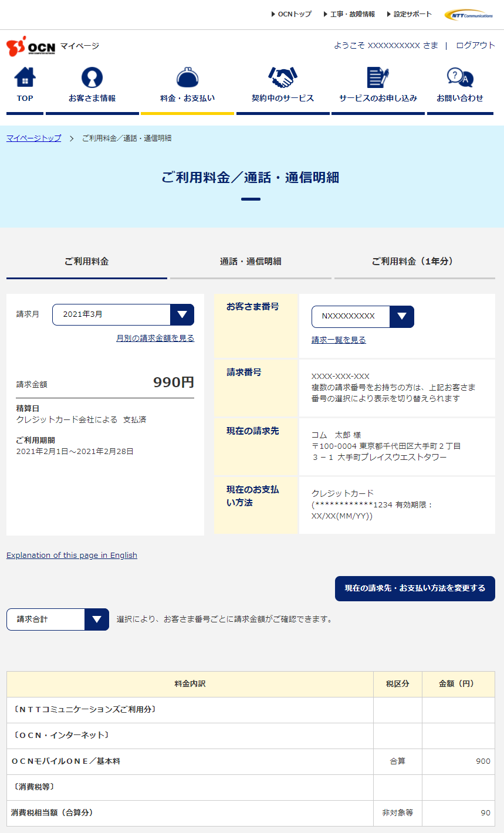Click the 消費税相当額（合算分） row label

tap(52, 812)
